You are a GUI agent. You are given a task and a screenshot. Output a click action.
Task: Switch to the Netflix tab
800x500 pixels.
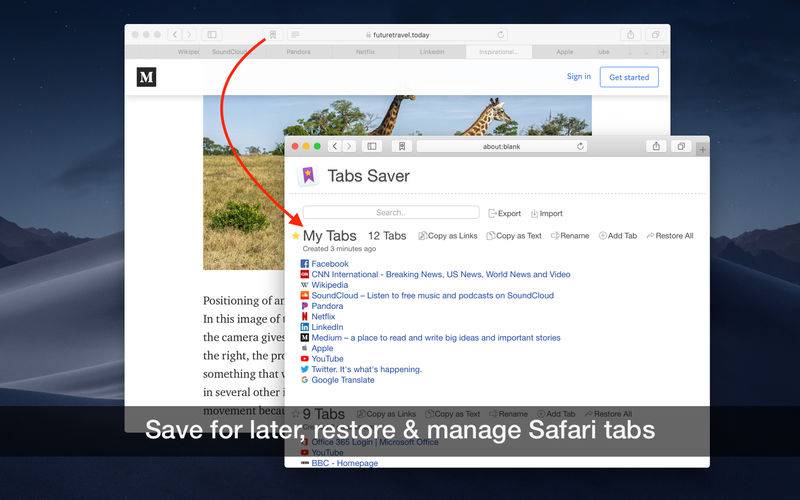pyautogui.click(x=365, y=52)
